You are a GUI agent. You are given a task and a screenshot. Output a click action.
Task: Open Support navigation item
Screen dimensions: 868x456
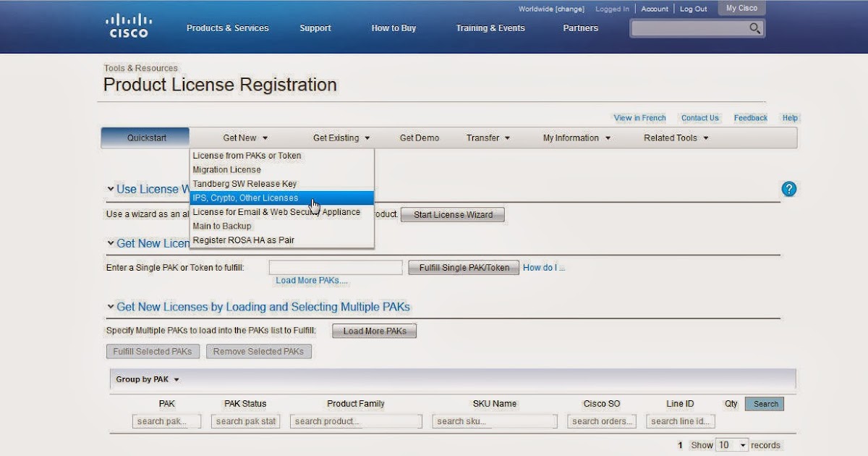[315, 28]
